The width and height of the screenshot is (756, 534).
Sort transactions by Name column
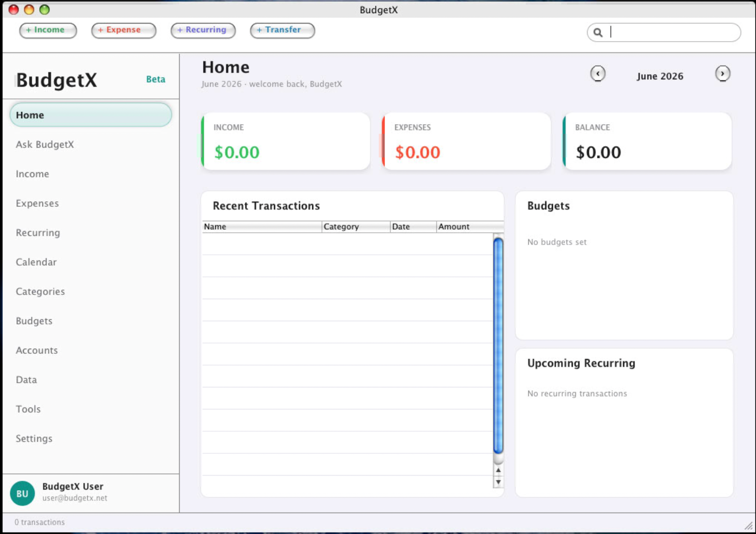[x=262, y=227]
